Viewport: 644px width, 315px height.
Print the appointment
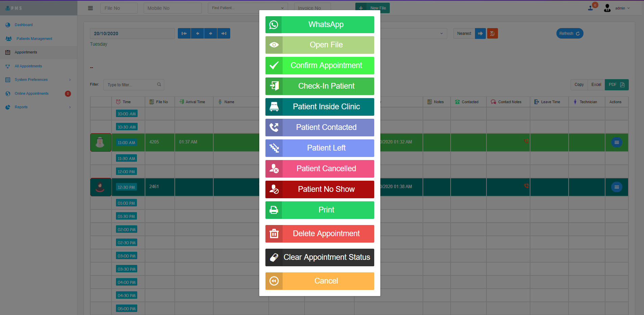pos(319,210)
